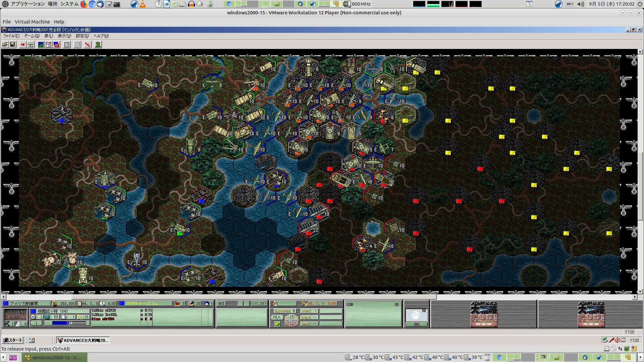
Task: Click the SONAR value label
Action: click(x=305, y=324)
